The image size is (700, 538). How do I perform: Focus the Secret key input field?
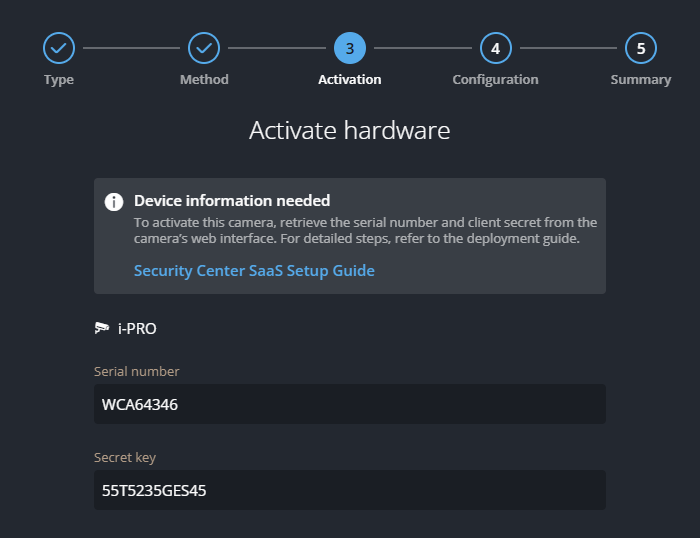pos(350,490)
